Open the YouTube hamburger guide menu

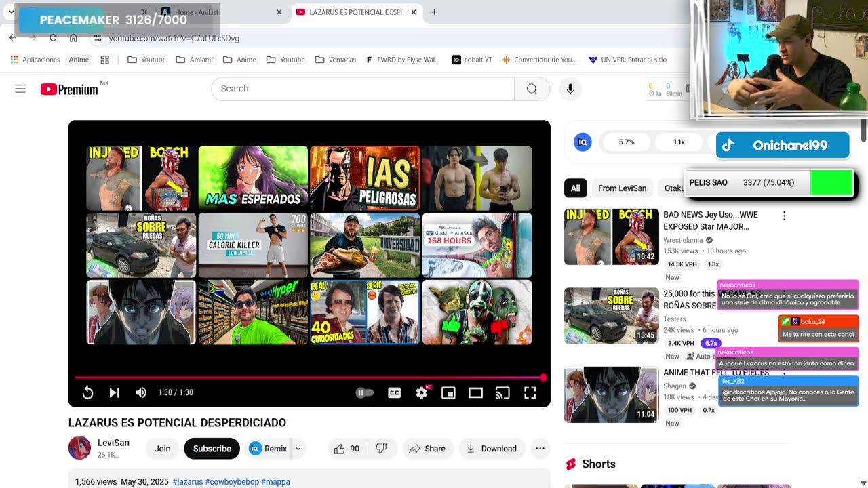(20, 89)
